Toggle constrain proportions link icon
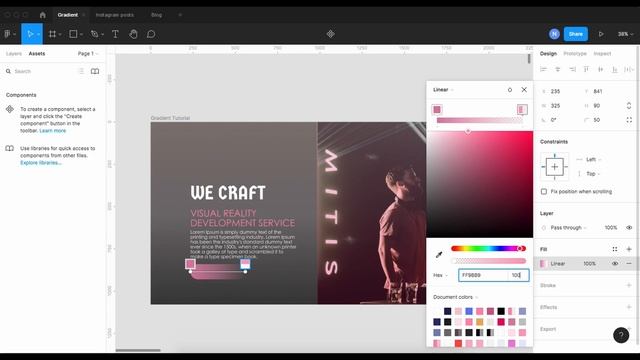Viewport: 640px width, 360px height. point(629,105)
